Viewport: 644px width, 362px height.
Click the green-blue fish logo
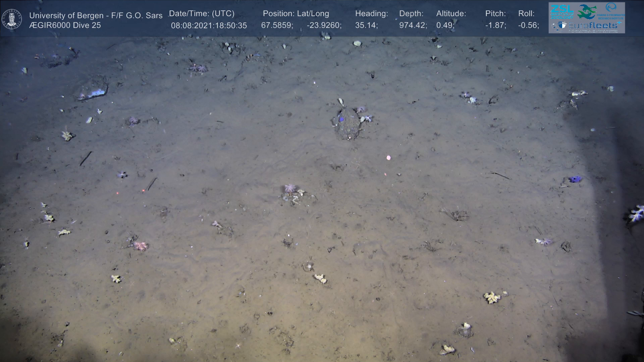[x=587, y=11]
